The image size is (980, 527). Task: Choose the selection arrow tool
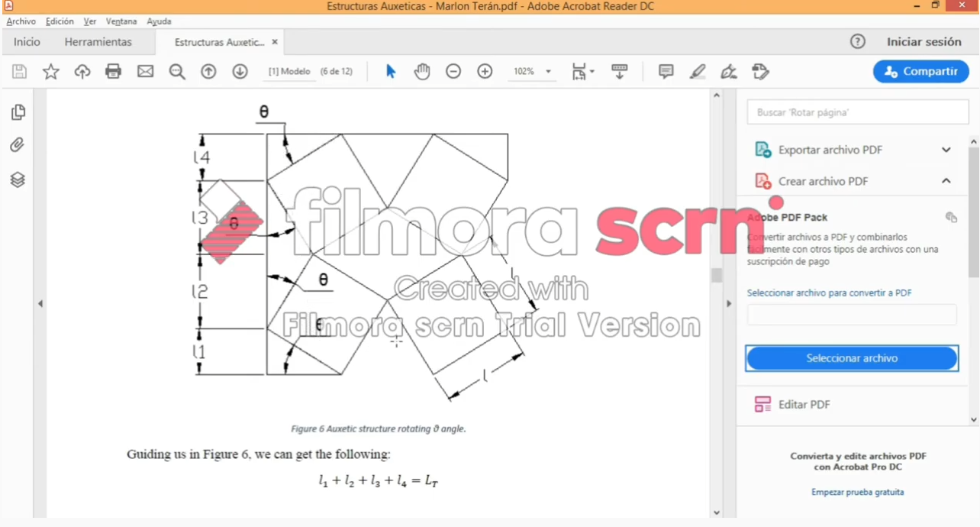[391, 72]
